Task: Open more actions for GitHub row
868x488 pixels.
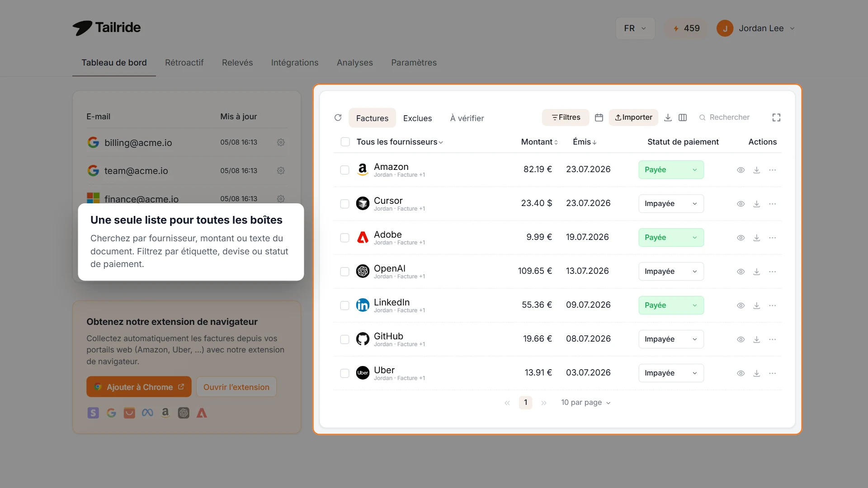Action: click(x=772, y=339)
